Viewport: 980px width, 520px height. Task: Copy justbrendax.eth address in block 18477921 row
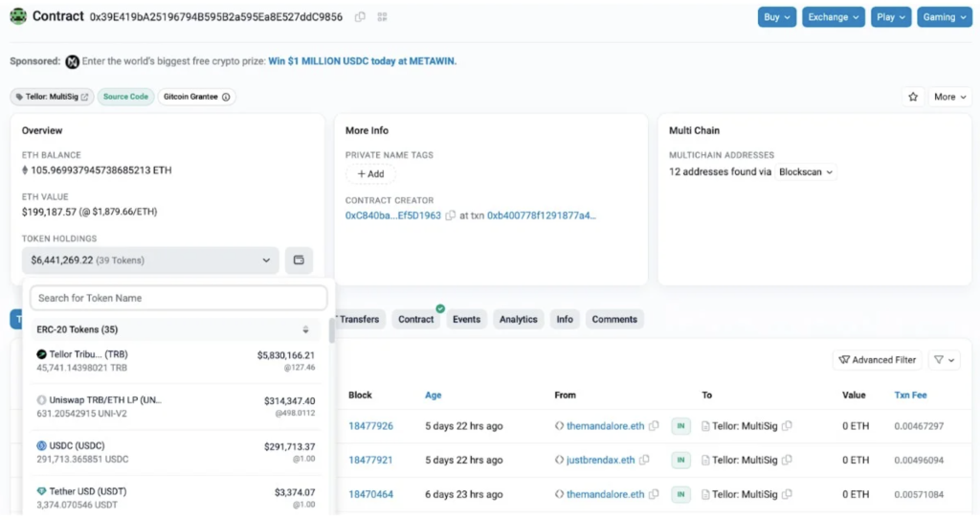[x=644, y=460]
